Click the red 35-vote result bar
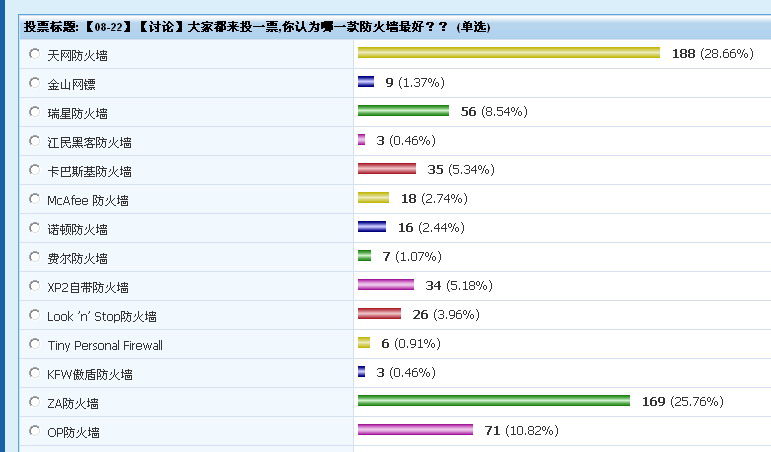The height and width of the screenshot is (452, 771). pos(386,169)
